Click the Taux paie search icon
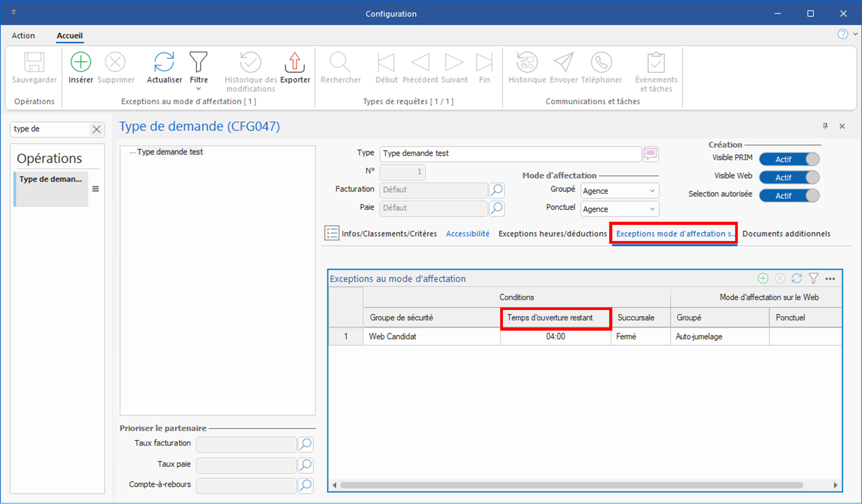The height and width of the screenshot is (504, 862). [306, 465]
